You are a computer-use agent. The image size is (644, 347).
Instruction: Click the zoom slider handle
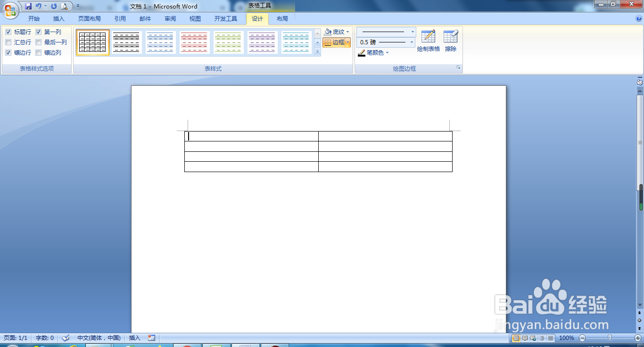tap(610, 338)
